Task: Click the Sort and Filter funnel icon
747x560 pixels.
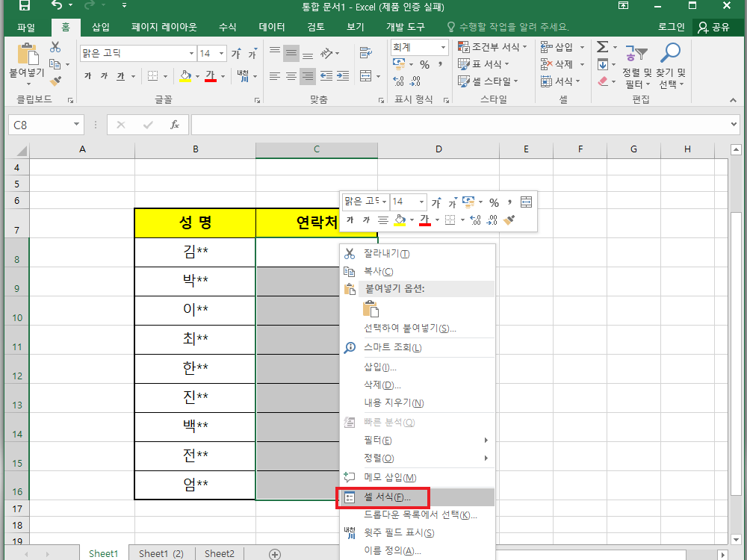Action: (636, 53)
